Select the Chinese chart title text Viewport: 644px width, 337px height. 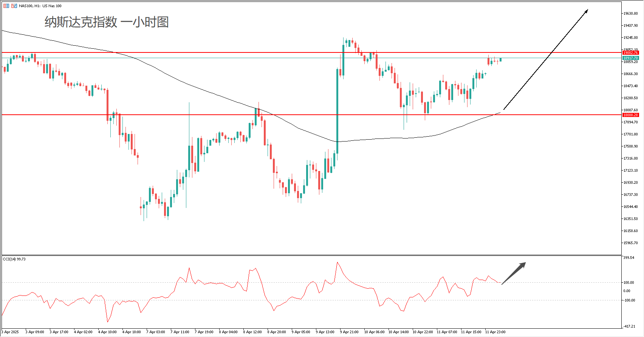pos(107,22)
